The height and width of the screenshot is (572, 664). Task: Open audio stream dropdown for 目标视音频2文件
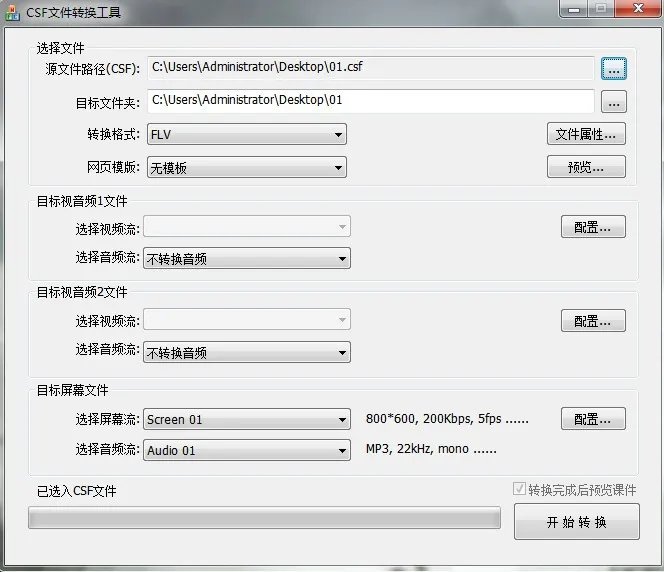[x=247, y=352]
